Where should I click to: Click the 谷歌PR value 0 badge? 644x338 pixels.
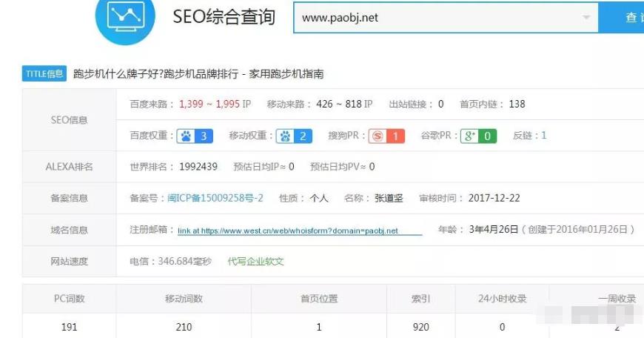(487, 136)
